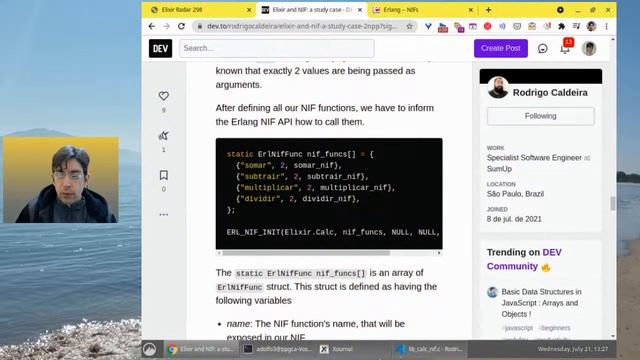Toggle the Following button for Rodrigo Caldeira
The image size is (640, 360).
click(x=540, y=116)
